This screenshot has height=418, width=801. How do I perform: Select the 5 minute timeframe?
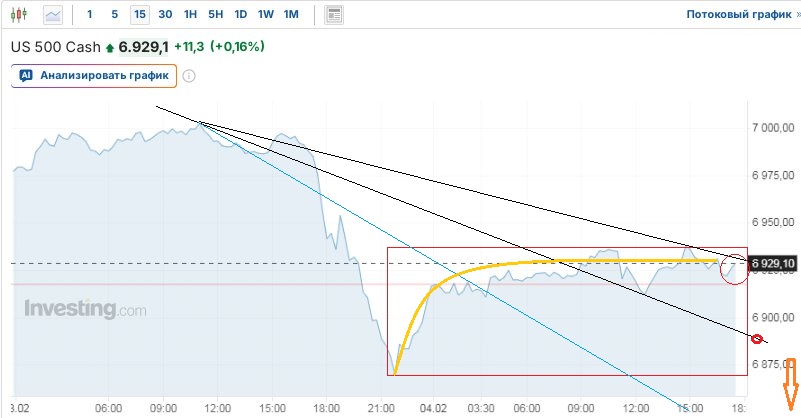(114, 15)
